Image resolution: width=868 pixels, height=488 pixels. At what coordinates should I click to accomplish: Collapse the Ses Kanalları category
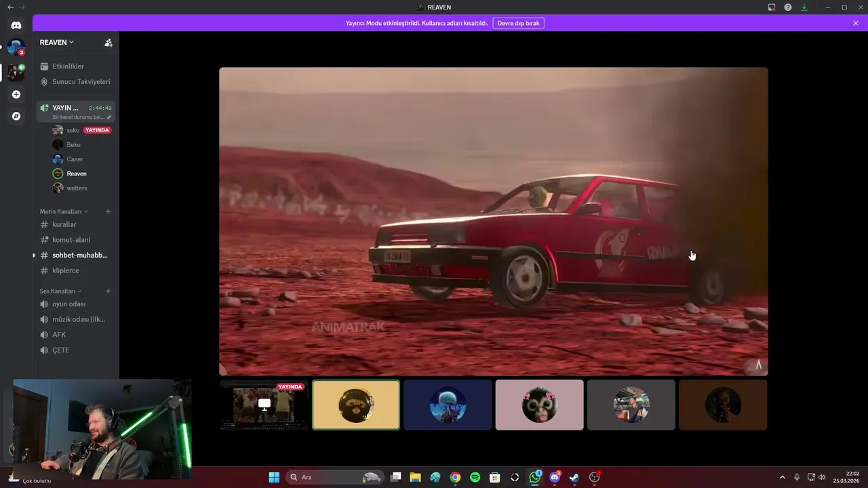click(x=60, y=291)
